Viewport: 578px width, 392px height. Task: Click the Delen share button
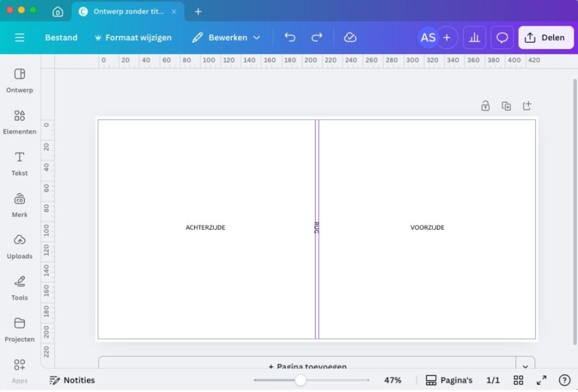(546, 38)
